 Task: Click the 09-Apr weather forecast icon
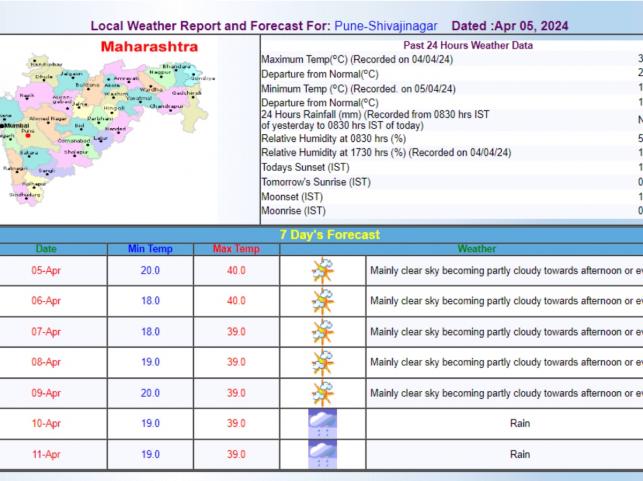tap(322, 393)
